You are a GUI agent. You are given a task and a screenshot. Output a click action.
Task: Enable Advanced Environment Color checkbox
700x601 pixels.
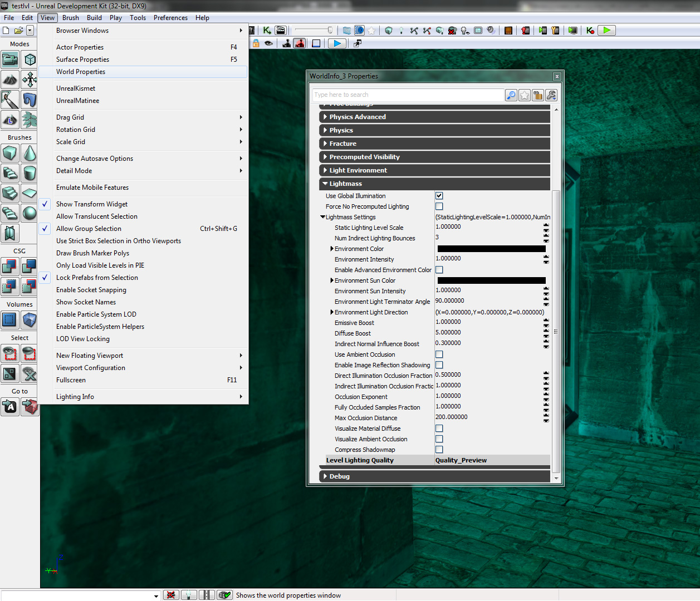[x=439, y=270]
